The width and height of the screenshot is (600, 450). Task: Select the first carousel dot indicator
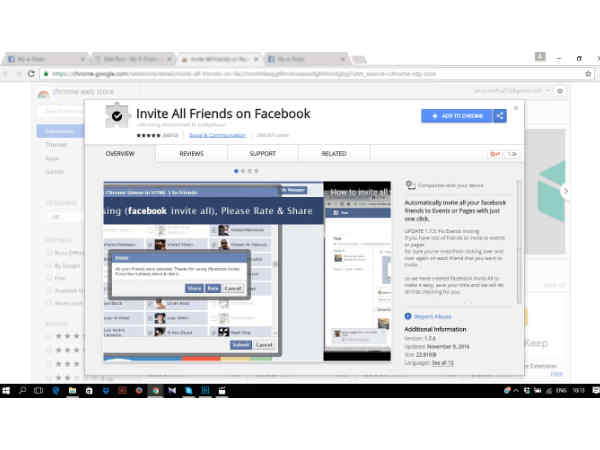tap(236, 171)
